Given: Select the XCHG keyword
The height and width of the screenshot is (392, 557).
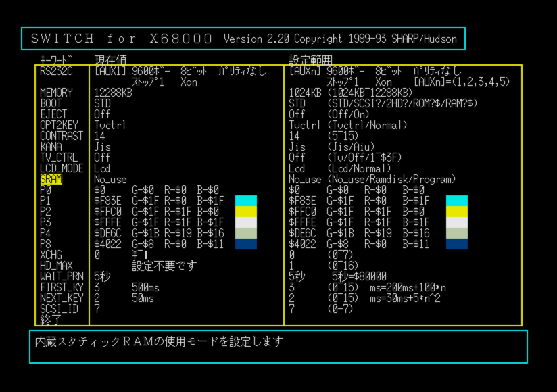Looking at the screenshot, I should pos(51,255).
